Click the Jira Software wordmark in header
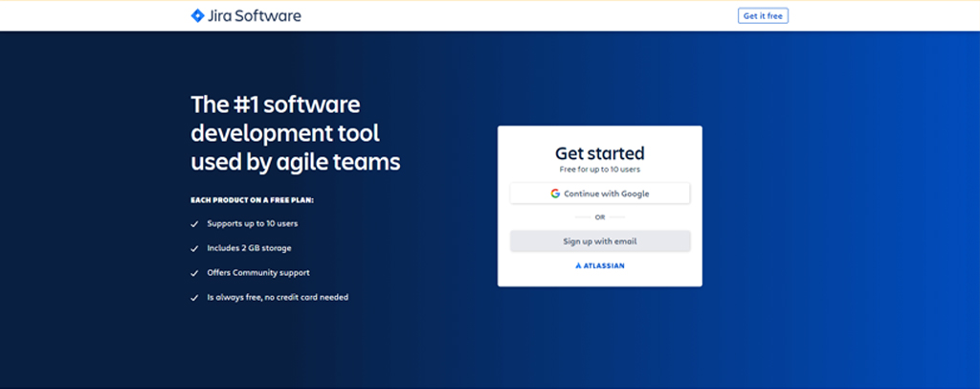The height and width of the screenshot is (389, 980). (255, 15)
